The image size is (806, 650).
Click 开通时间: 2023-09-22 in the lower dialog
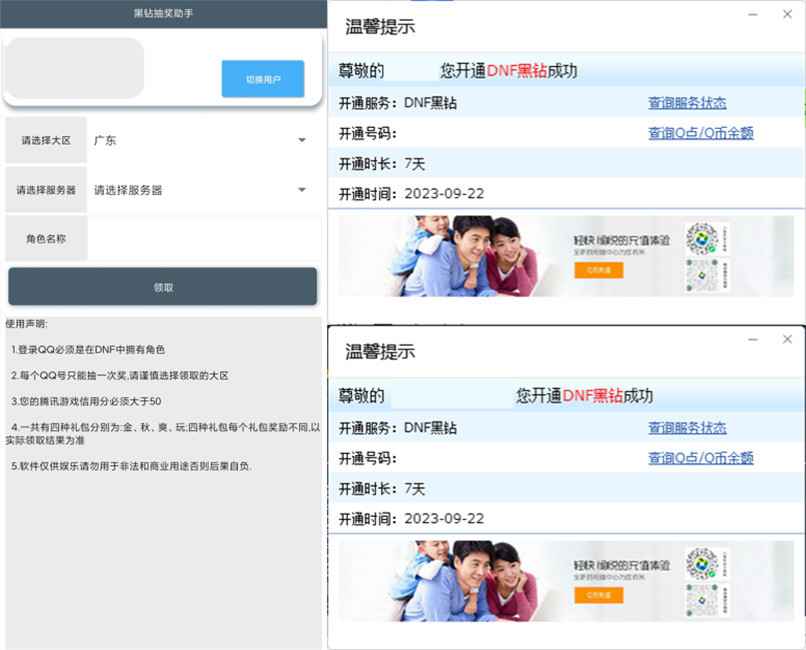click(411, 518)
